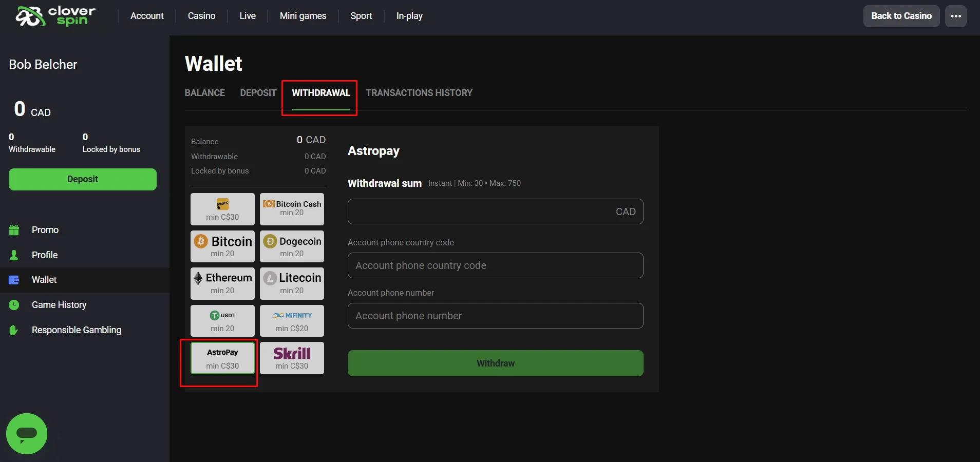Focus Account phone country code field
This screenshot has height=462, width=980.
pos(496,265)
